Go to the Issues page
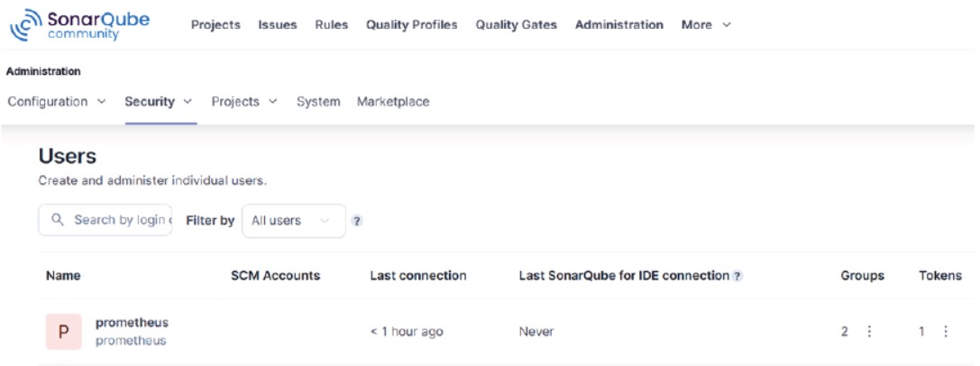This screenshot has height=366, width=980. (x=278, y=25)
